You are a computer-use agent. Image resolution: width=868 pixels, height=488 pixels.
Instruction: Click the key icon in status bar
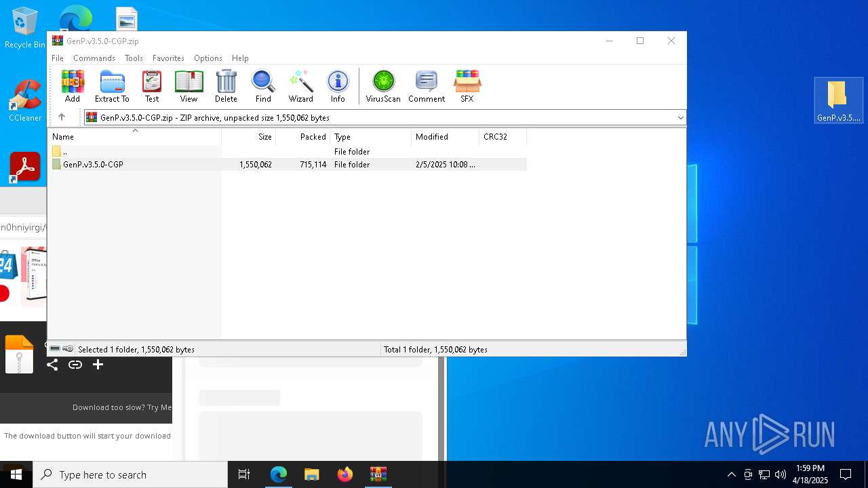[68, 349]
